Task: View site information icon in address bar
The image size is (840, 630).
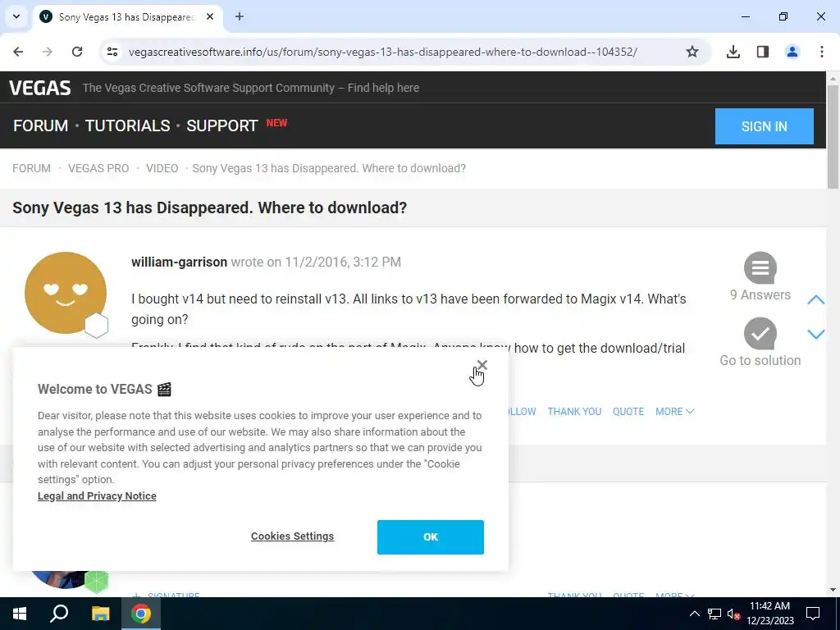Action: point(112,52)
